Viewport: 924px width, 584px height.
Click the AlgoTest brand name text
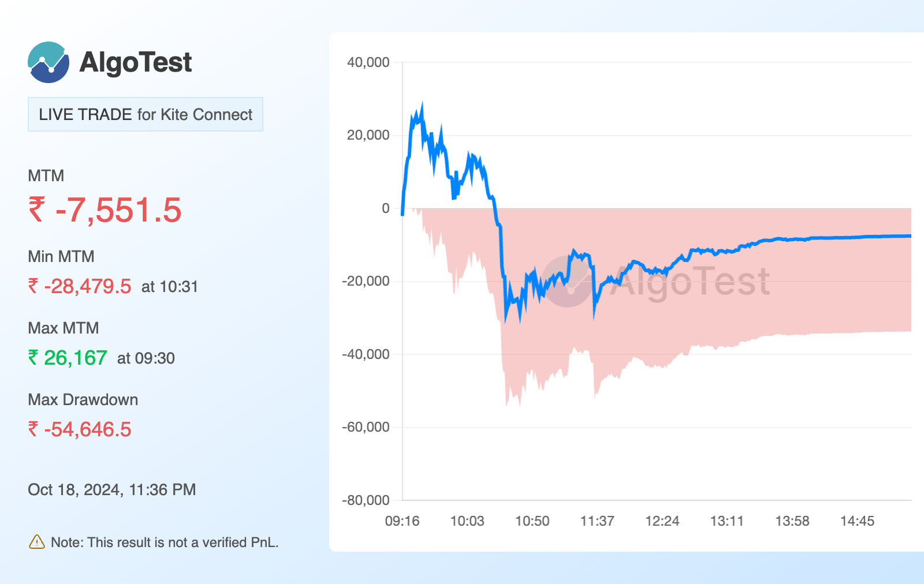135,62
